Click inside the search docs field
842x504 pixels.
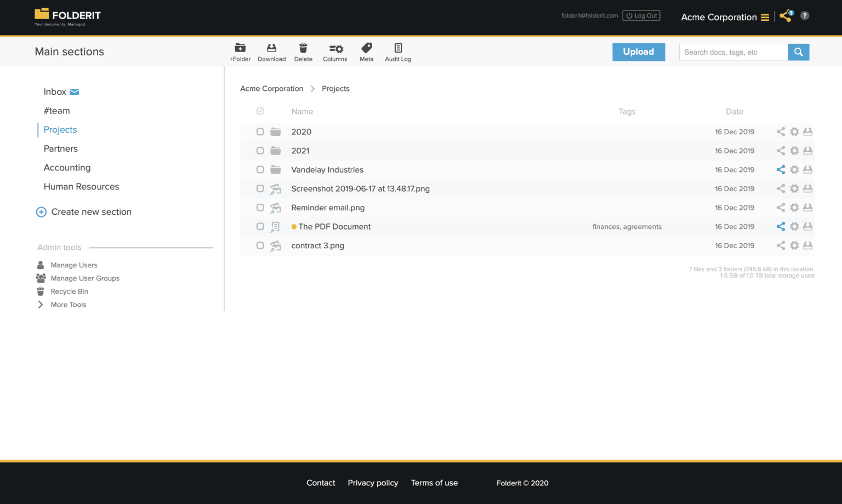click(733, 51)
